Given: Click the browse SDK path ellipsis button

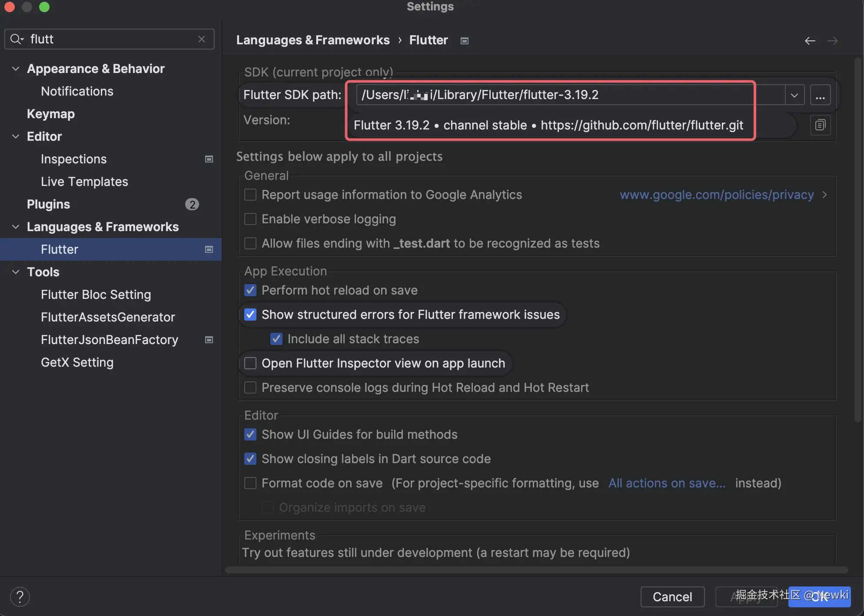Looking at the screenshot, I should point(820,95).
